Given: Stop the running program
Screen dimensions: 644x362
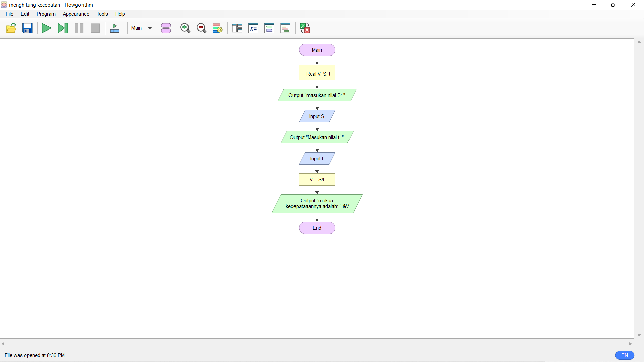Looking at the screenshot, I should click(95, 28).
